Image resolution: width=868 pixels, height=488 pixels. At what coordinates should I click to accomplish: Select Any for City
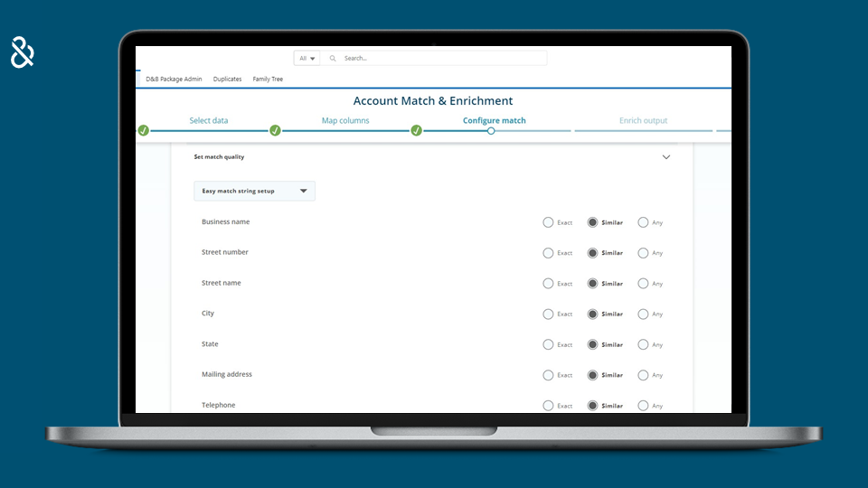pyautogui.click(x=643, y=314)
